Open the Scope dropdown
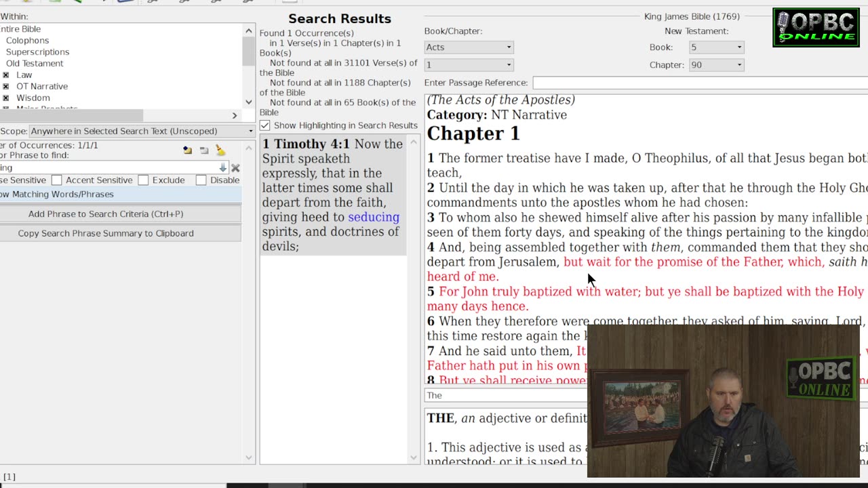This screenshot has height=488, width=868. (141, 131)
